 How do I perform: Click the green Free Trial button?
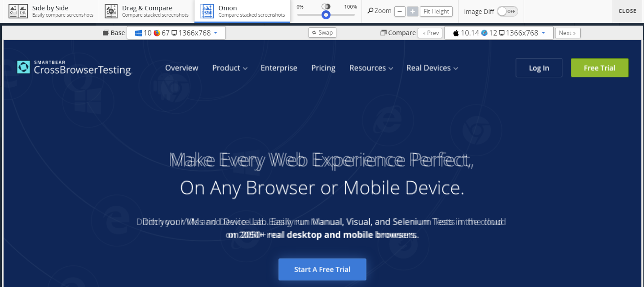click(600, 68)
